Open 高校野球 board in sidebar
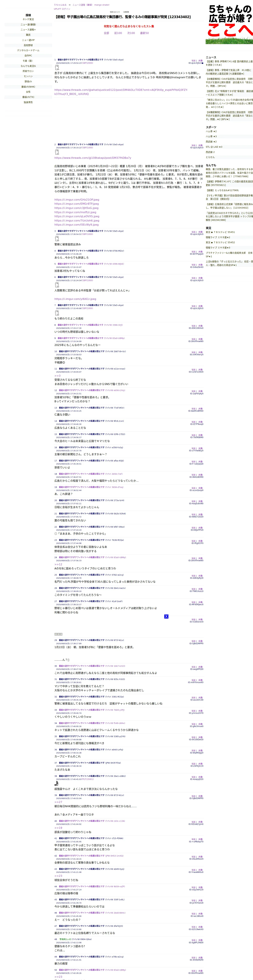253x980 pixels. (x=28, y=45)
